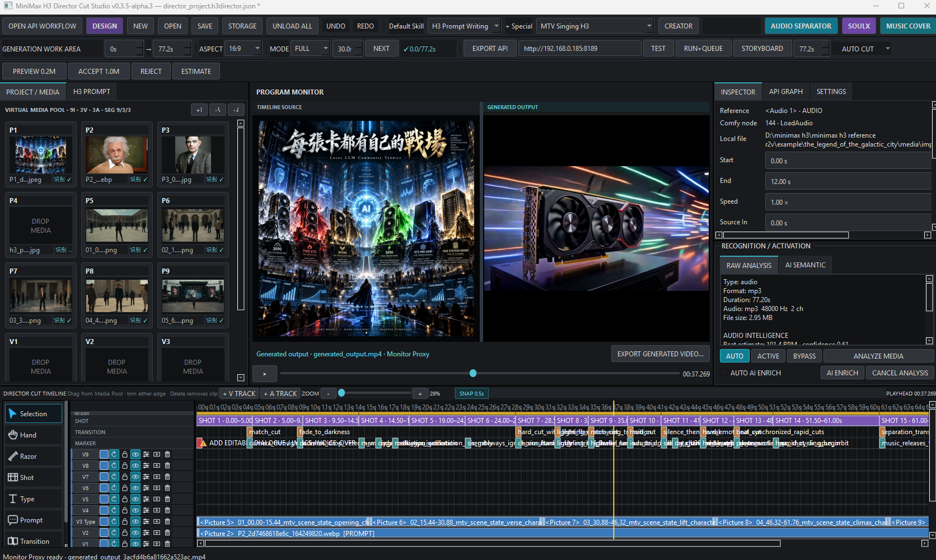Open the SETTINGS tab in inspector
936x560 pixels.
831,92
